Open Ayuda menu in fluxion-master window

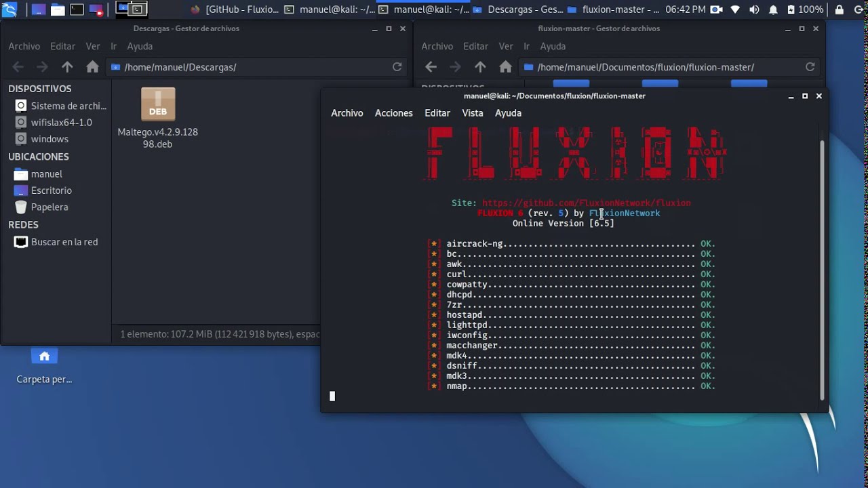click(553, 46)
